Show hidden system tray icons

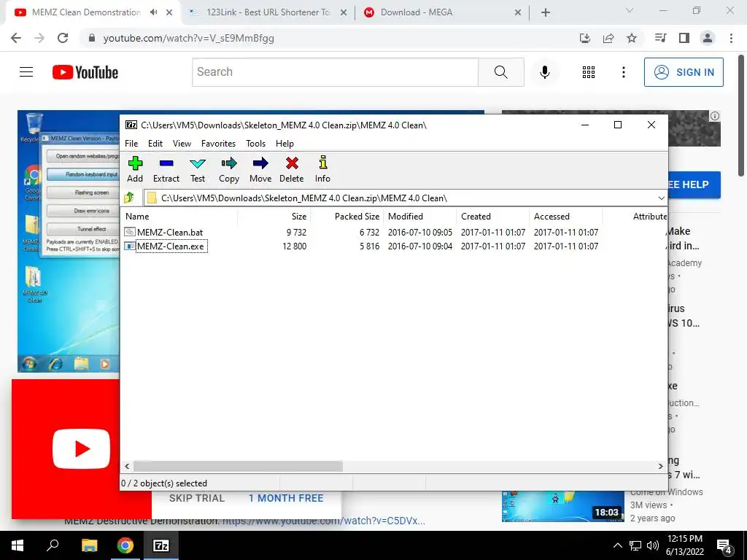pos(617,545)
